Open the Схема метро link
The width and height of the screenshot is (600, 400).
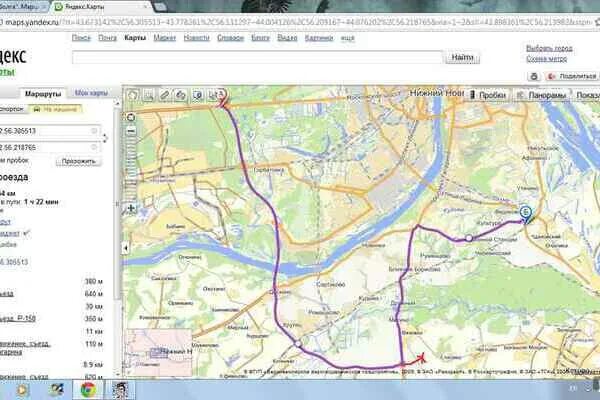[546, 59]
